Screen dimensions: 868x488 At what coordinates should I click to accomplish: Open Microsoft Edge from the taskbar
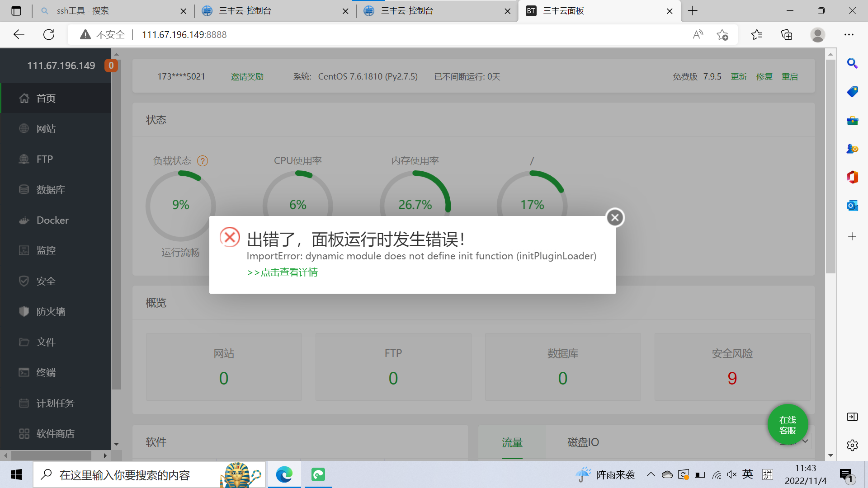(284, 474)
